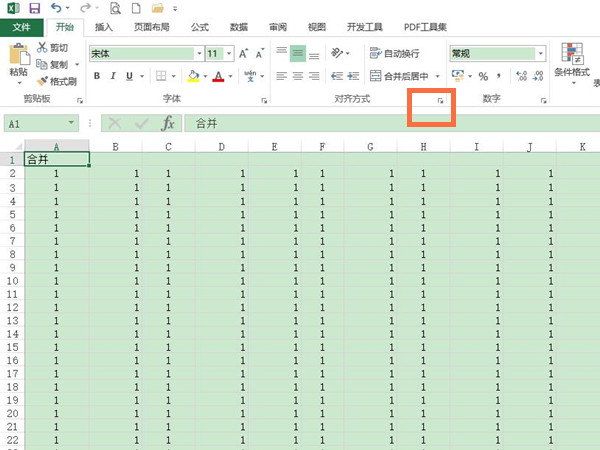
Task: Open the 公式 (Formulas) tab
Action: (x=200, y=27)
